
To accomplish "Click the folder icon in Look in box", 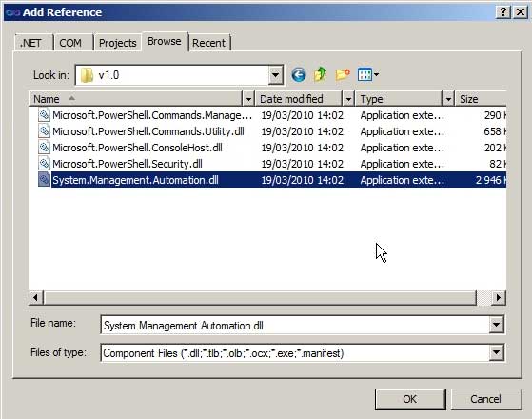I will 87,75.
